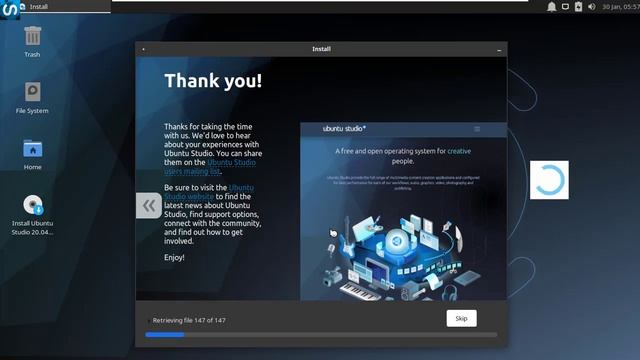Open hamburger menu in Ubuntu Studio website preview
The height and width of the screenshot is (360, 640).
(x=477, y=129)
